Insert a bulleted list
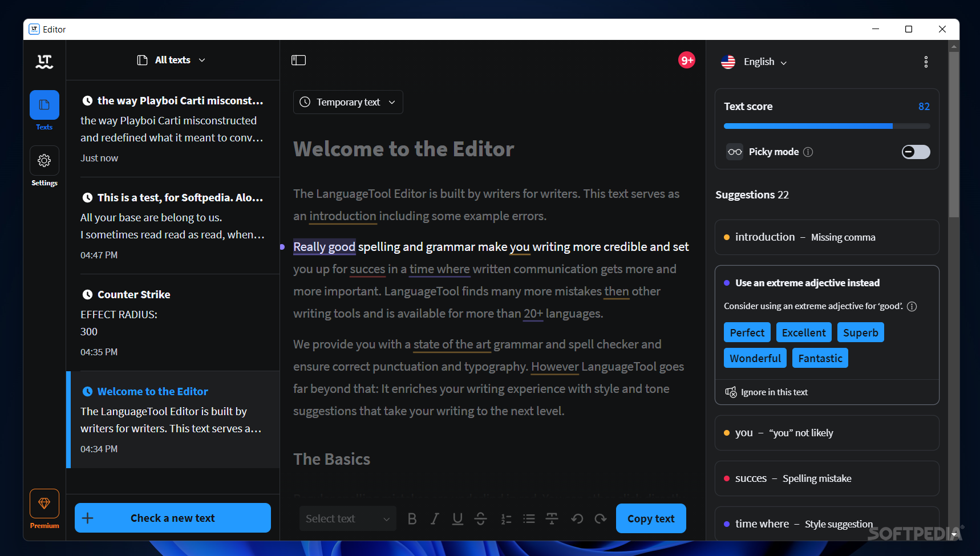 pyautogui.click(x=529, y=518)
